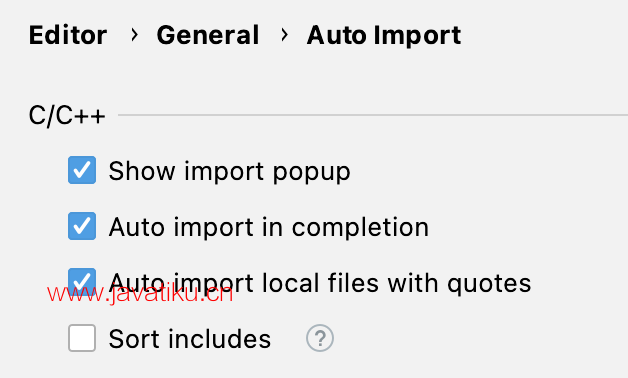Viewport: 628px width, 378px height.
Task: Toggle Auto import local files with quotes checkbox
Action: tap(82, 282)
